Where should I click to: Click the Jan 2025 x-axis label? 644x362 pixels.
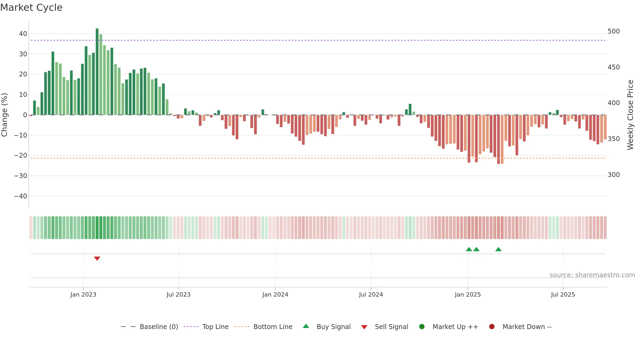click(468, 294)
